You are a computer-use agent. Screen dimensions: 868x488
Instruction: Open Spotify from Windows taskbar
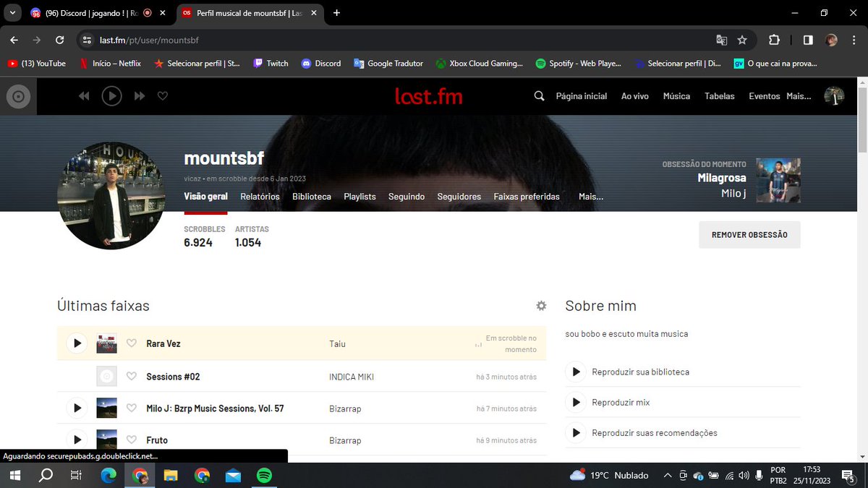tap(264, 475)
